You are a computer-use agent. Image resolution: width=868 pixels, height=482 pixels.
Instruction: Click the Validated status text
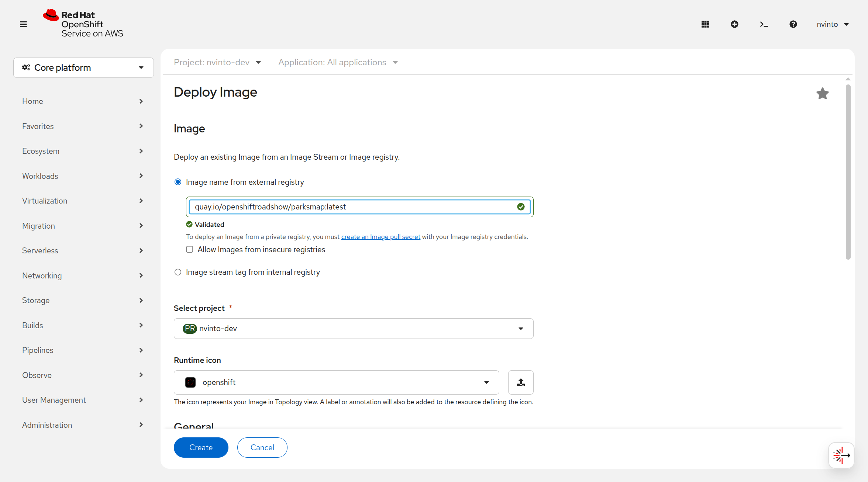point(210,225)
